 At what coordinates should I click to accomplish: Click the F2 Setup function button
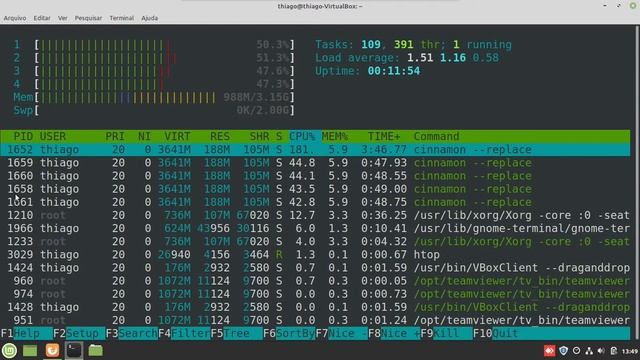[x=79, y=333]
